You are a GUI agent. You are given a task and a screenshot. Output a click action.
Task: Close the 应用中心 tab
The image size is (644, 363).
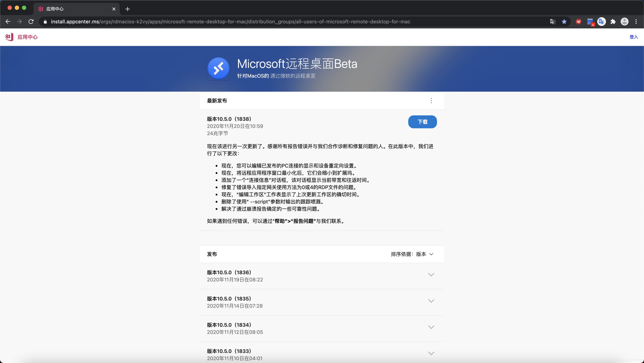114,9
